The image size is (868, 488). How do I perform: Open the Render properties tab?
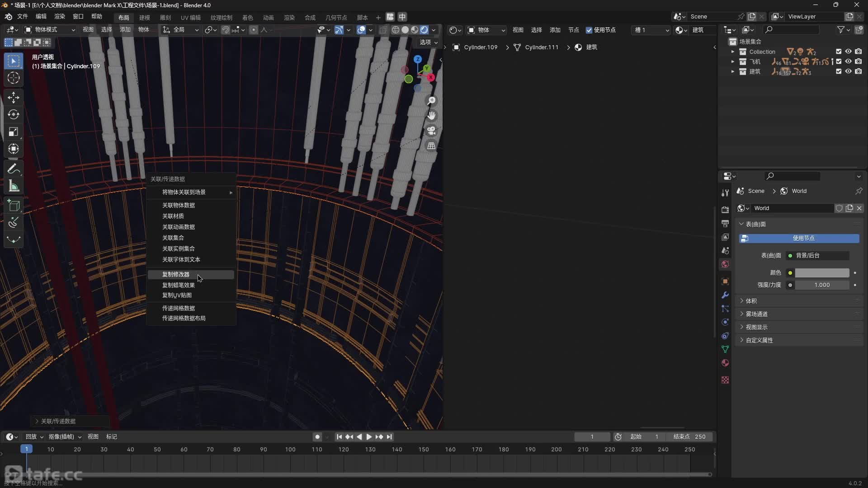(x=725, y=210)
